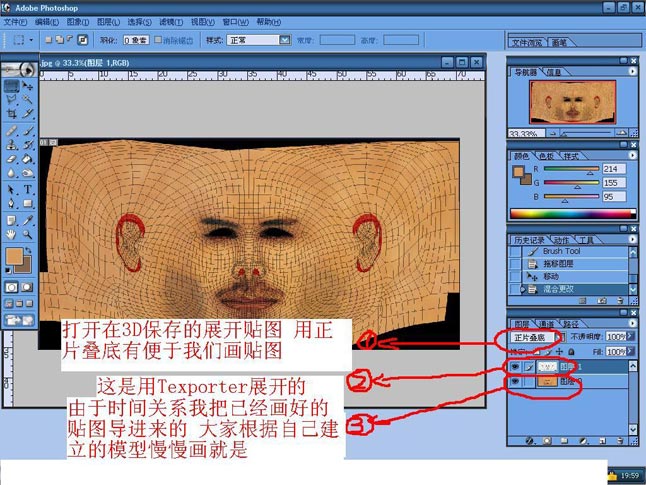Select the Pen tool
The height and width of the screenshot is (485, 646).
coord(12,203)
